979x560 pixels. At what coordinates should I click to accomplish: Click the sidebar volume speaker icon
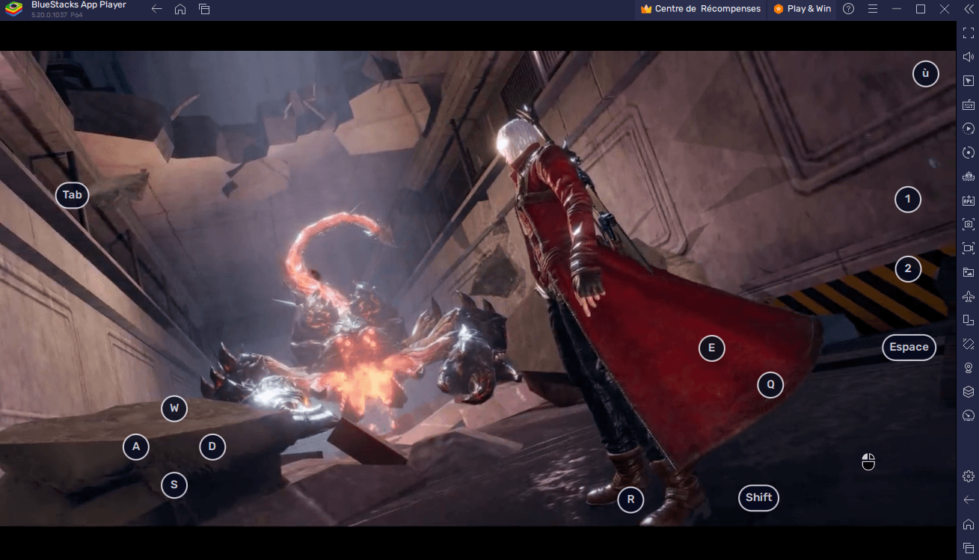click(969, 57)
